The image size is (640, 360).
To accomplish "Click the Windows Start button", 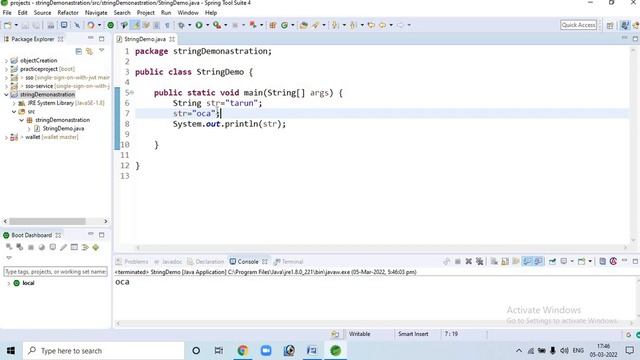I will [11, 351].
